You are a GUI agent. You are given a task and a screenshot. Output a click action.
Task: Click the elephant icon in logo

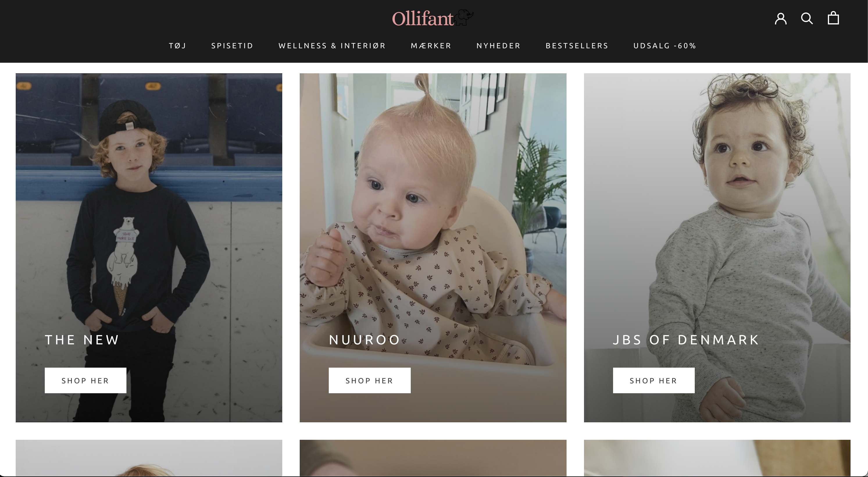464,17
